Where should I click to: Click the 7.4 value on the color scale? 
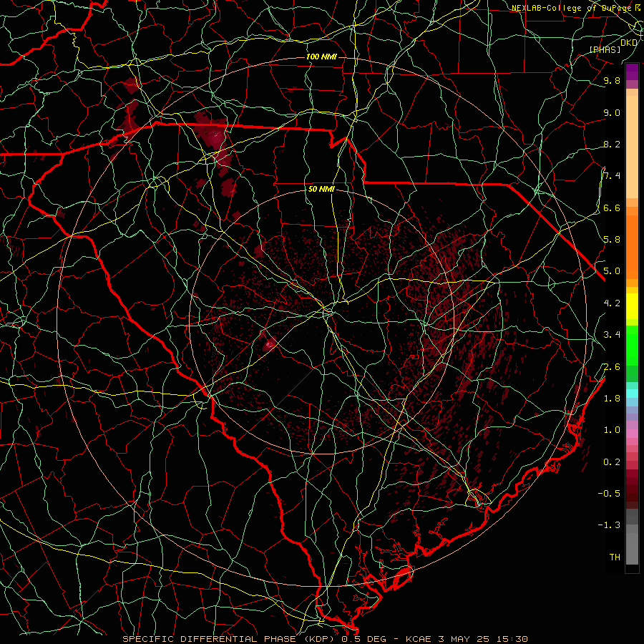pos(612,176)
